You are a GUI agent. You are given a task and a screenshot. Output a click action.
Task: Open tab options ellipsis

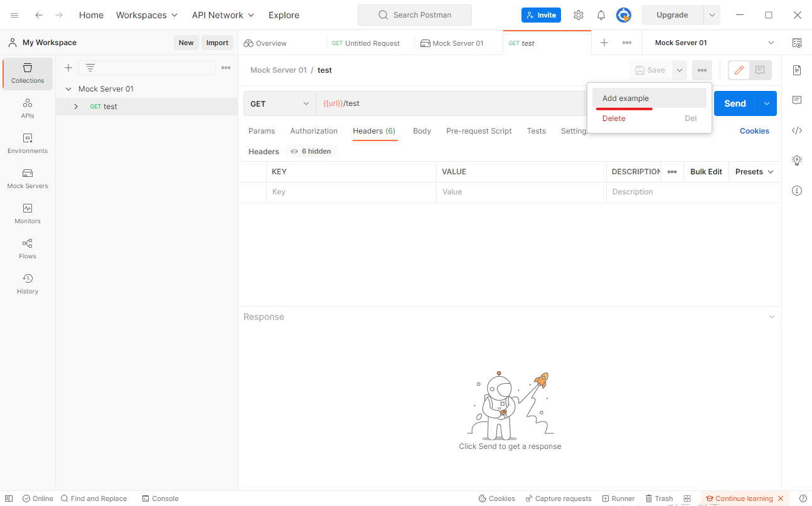click(x=627, y=43)
